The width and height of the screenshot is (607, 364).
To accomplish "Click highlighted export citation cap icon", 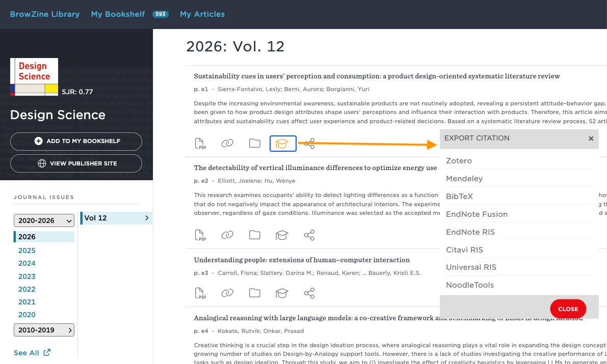I will pos(283,144).
